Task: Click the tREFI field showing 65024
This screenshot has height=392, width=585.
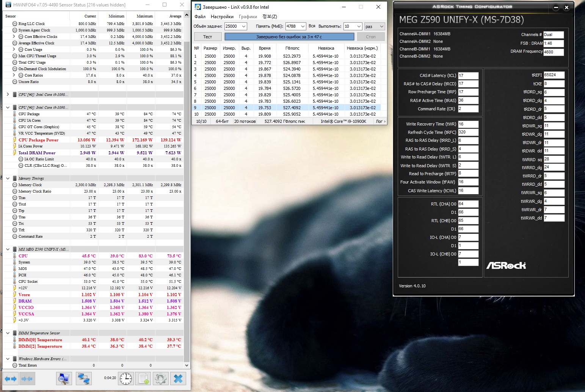Action: 554,75
